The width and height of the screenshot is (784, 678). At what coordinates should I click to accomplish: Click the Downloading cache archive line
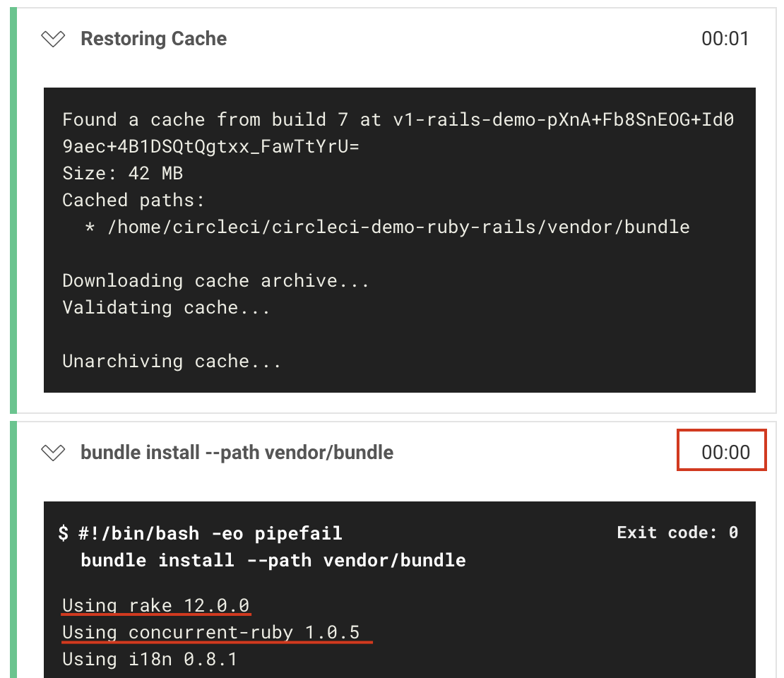[215, 280]
